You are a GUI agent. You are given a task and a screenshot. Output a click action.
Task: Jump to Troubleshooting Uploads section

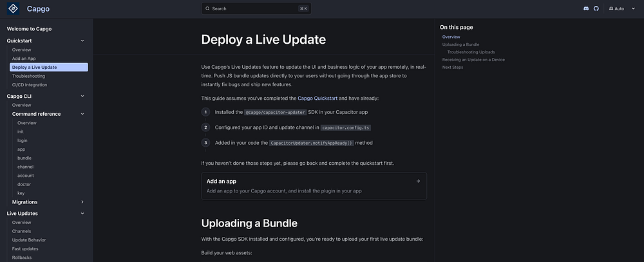[x=471, y=52]
